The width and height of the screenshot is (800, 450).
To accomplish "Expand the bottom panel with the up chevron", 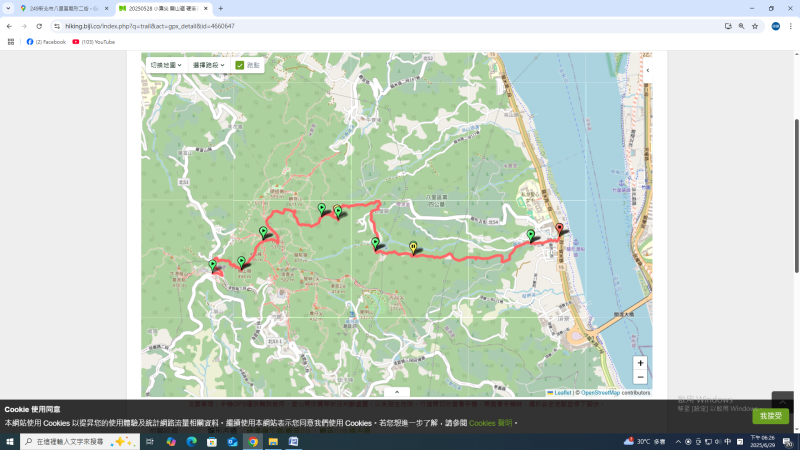I will [397, 392].
